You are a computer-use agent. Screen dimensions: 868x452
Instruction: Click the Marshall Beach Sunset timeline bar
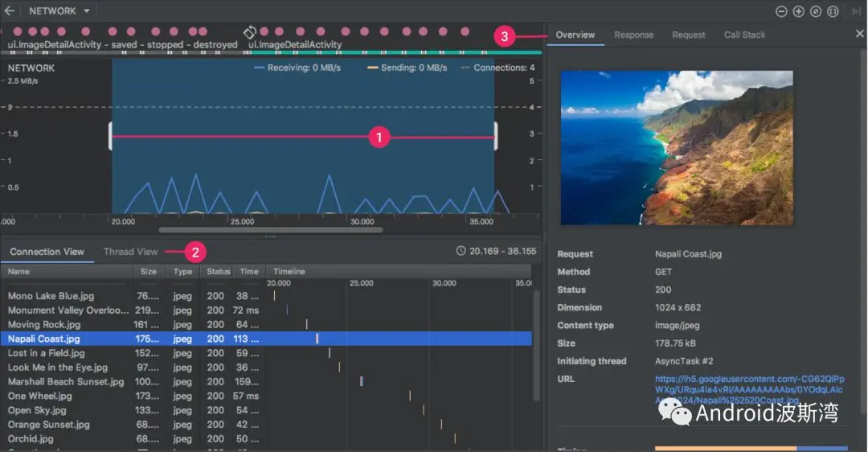[362, 381]
